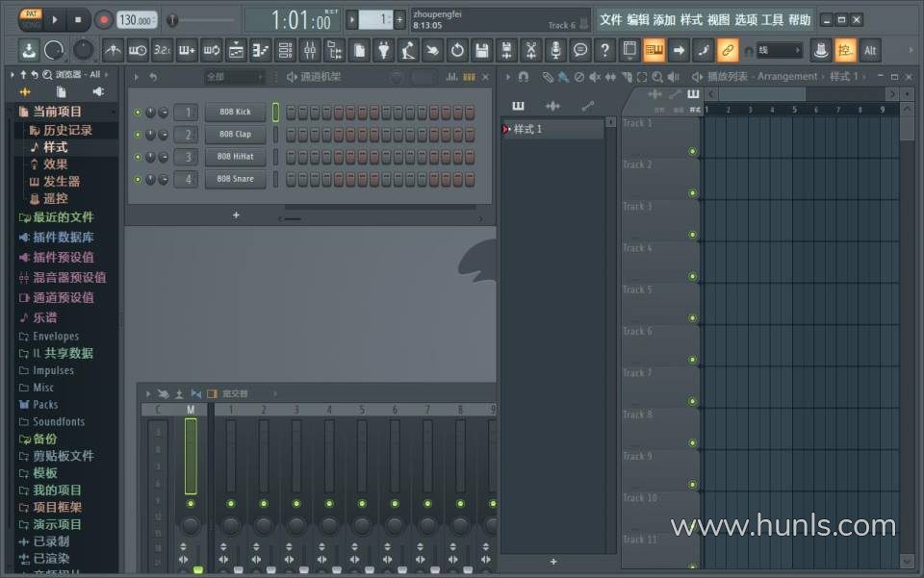
Task: Open the 选项 menu
Action: (x=745, y=20)
